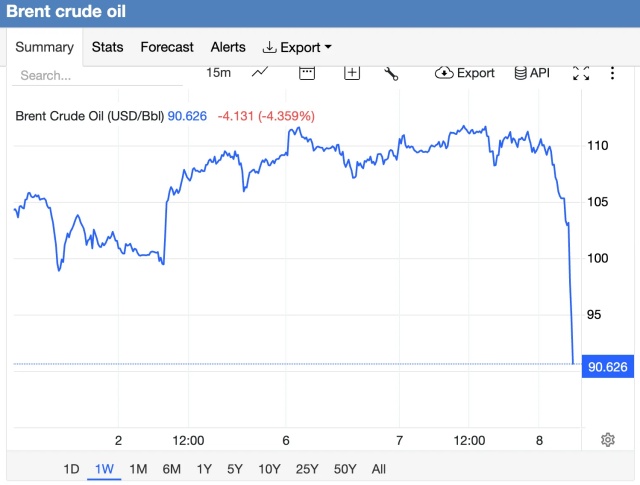The width and height of the screenshot is (640, 485).
Task: Click the add comparison plus icon
Action: (352, 72)
